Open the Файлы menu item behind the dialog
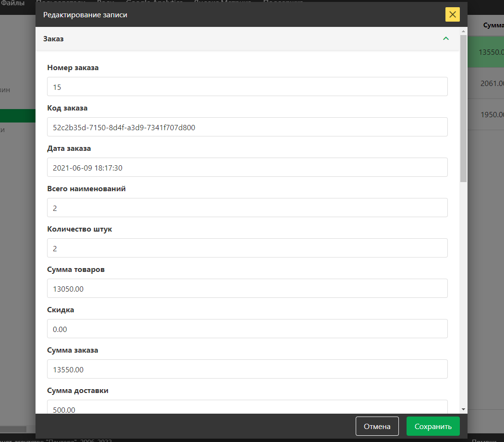 (12, 3)
